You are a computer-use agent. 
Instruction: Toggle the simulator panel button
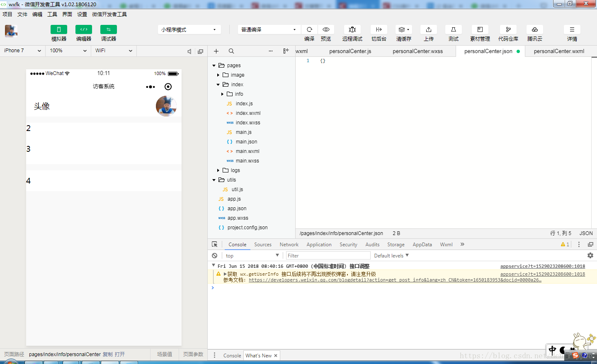[59, 29]
